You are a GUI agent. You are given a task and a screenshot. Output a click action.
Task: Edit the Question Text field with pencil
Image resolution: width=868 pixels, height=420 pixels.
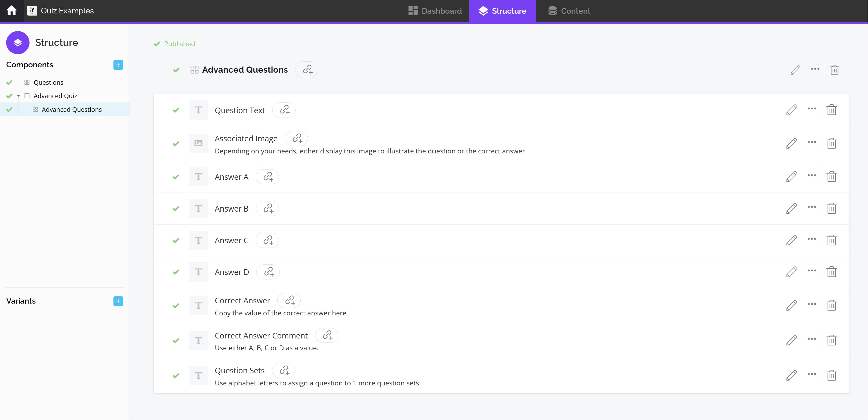point(792,110)
